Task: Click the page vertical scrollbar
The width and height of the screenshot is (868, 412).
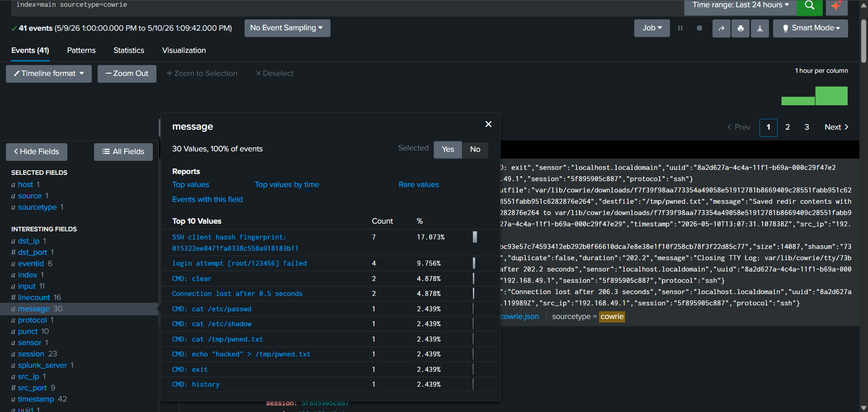Action: pos(863,41)
